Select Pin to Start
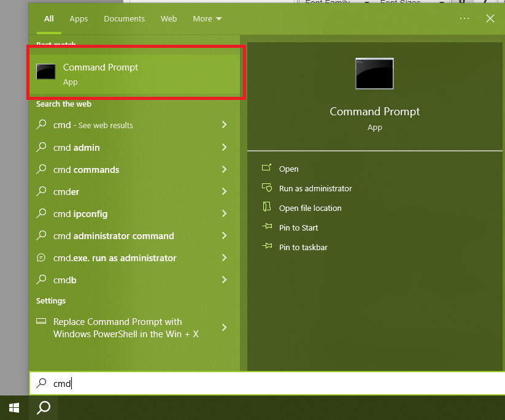The image size is (505, 420). coord(298,228)
